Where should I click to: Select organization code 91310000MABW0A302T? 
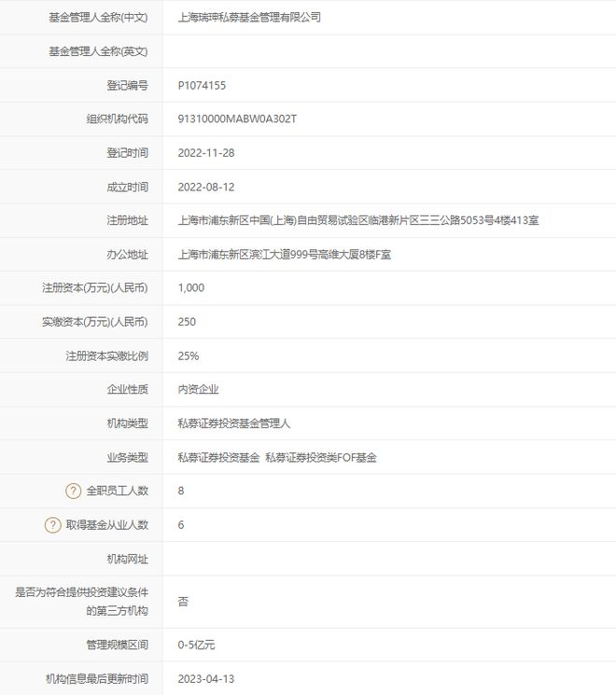[x=237, y=118]
